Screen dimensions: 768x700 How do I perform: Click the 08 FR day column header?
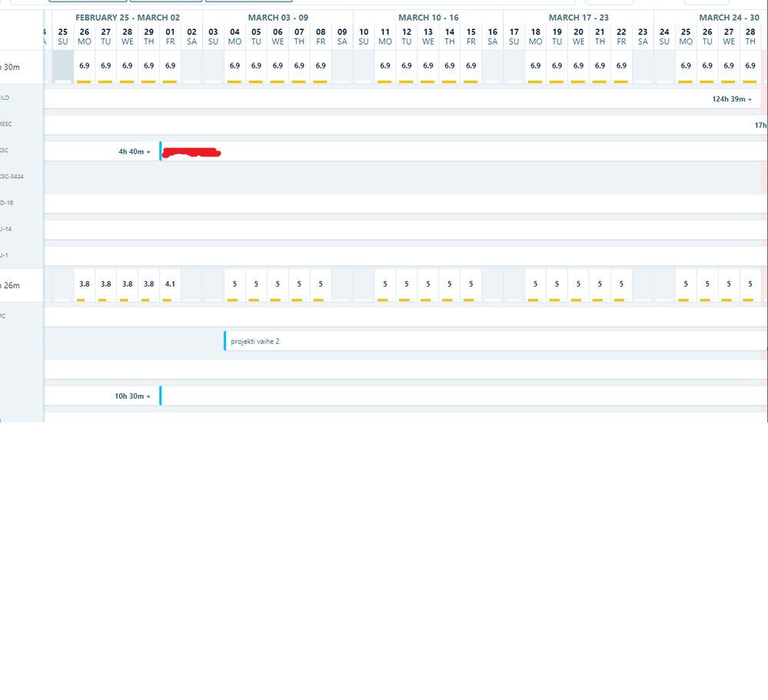pyautogui.click(x=321, y=37)
